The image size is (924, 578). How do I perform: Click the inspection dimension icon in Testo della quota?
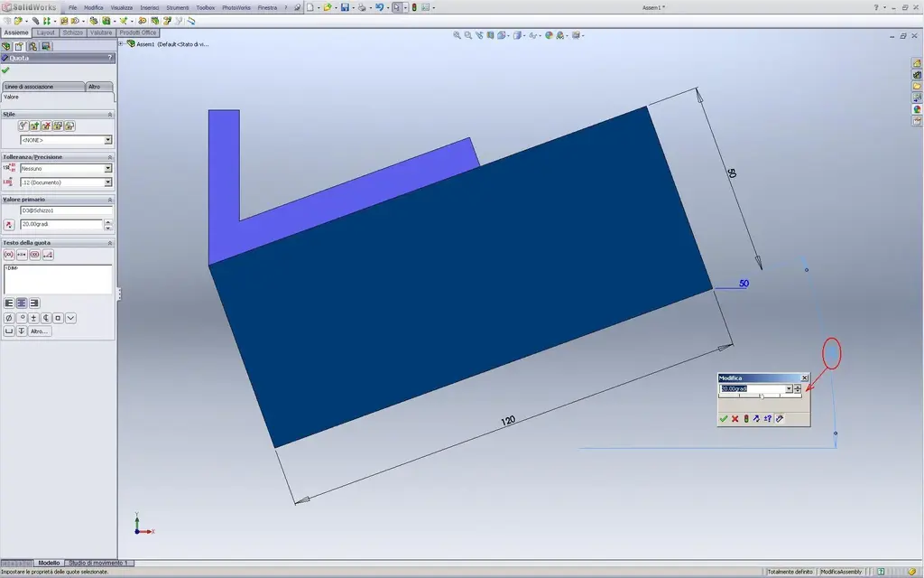coord(35,255)
